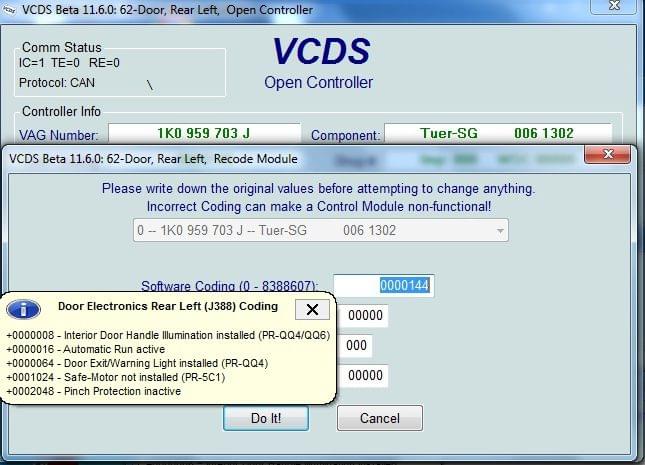Click '+0000016 - Automatic Run active' line
Viewport: 645px width, 465px height.
pos(86,349)
